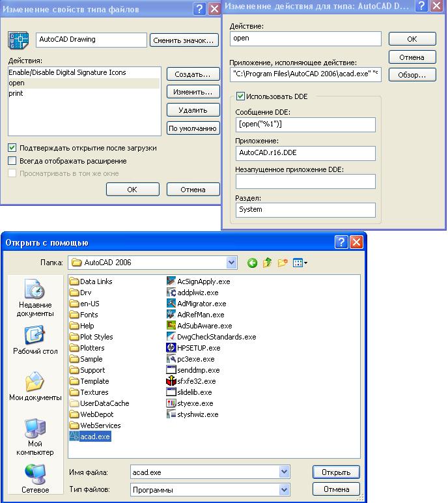The width and height of the screenshot is (448, 503).
Task: Select addplwiz.exe file
Action: pos(192,293)
